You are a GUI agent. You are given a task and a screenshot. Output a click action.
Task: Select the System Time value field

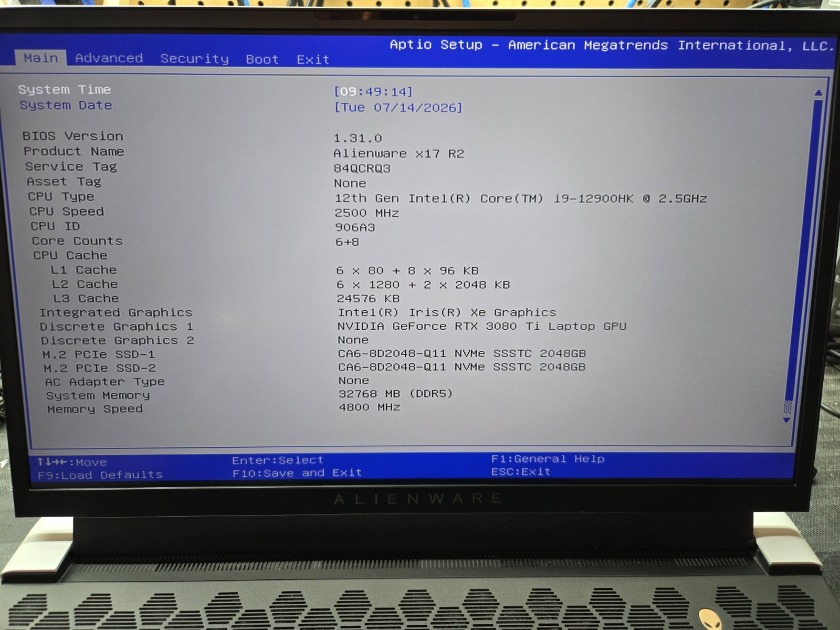click(x=373, y=92)
